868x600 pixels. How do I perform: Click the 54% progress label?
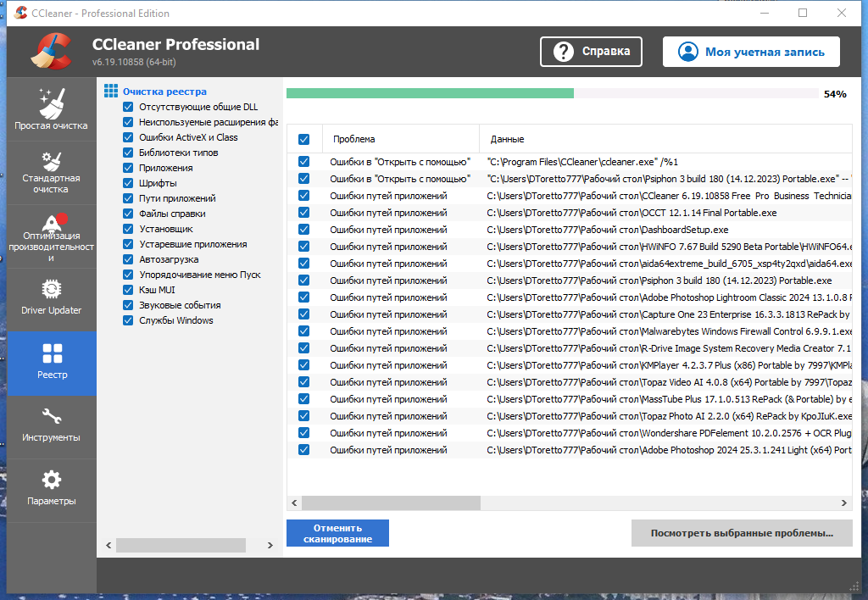point(835,94)
